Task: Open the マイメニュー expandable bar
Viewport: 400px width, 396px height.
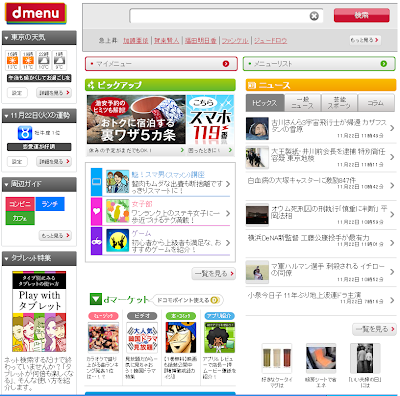Action: (161, 64)
